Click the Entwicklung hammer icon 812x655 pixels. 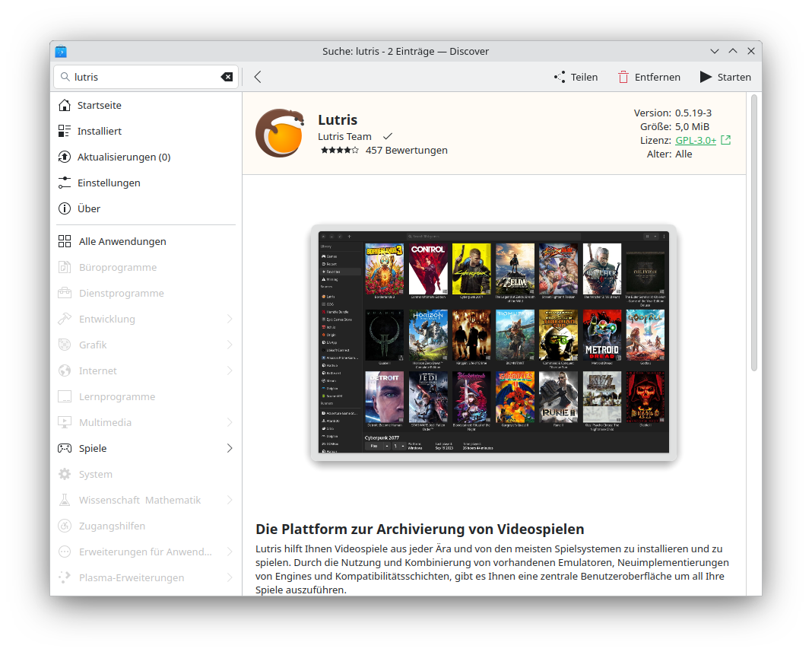(x=65, y=320)
